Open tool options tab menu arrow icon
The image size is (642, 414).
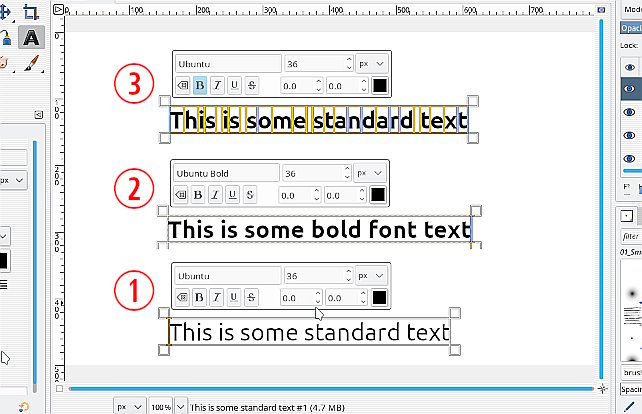(38, 115)
